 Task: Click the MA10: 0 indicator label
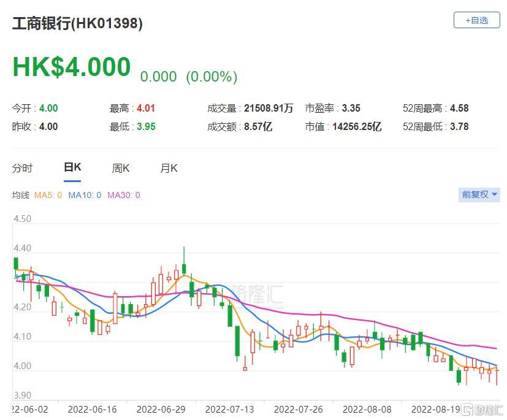[x=85, y=195]
